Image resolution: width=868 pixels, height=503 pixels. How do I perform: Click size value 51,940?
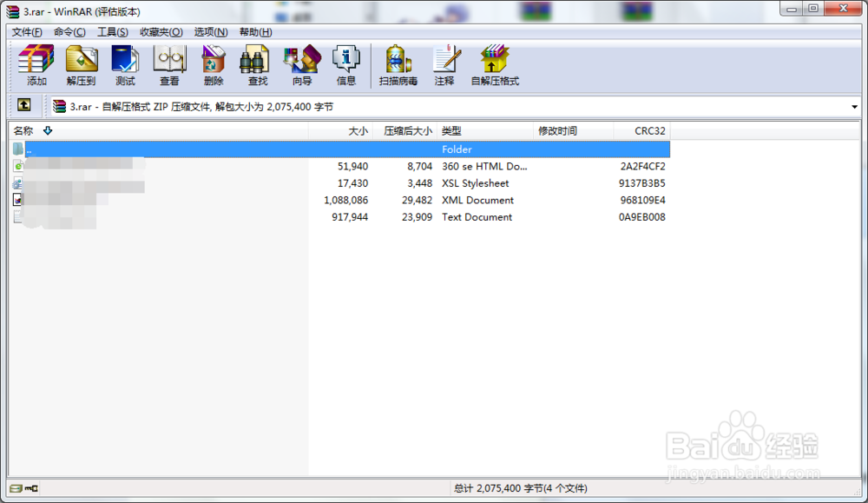[352, 166]
